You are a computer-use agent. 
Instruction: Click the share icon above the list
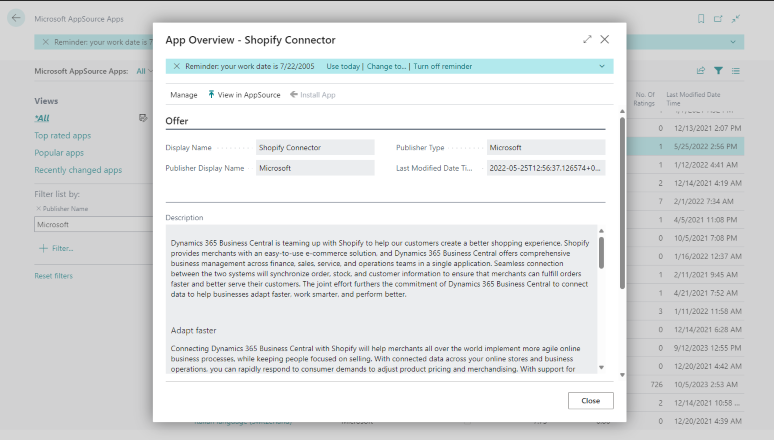pos(700,71)
